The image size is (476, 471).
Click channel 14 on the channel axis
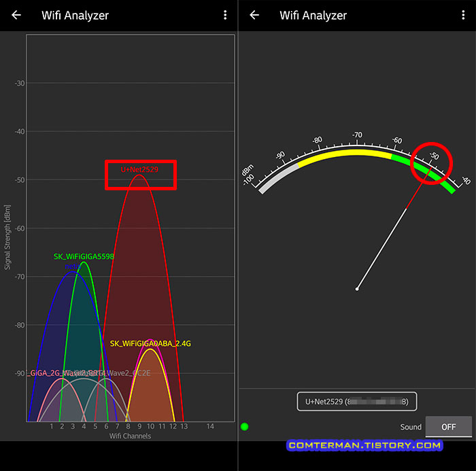210,426
